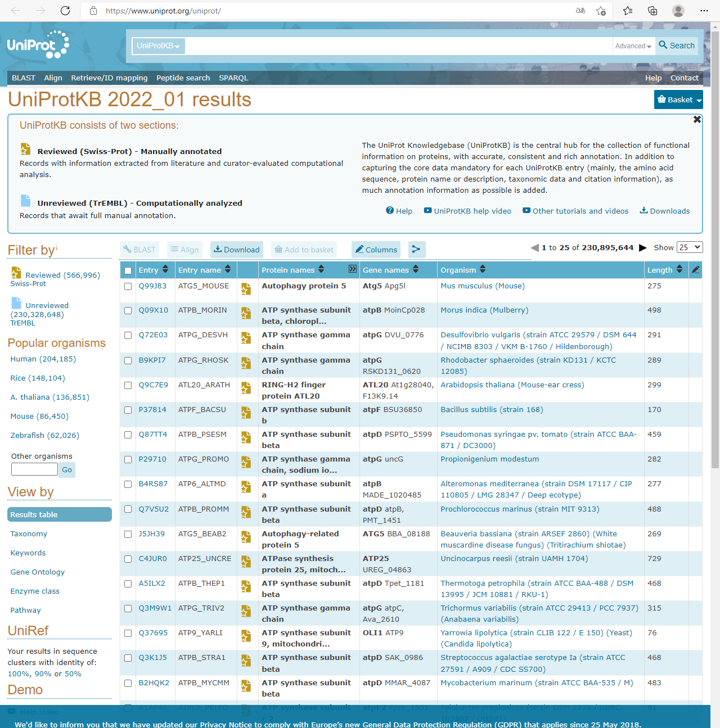Click the edit columns pencil icon in table header
The image size is (720, 728).
tap(695, 270)
